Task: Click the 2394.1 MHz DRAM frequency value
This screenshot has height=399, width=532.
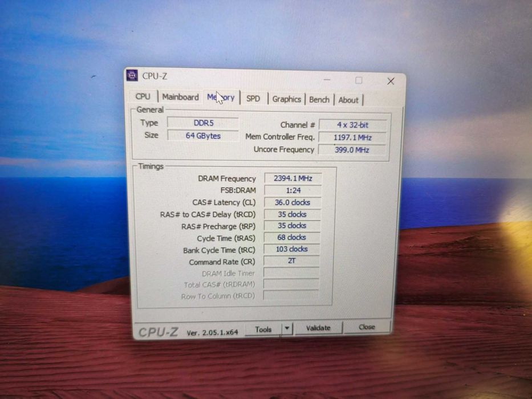Action: pos(293,178)
